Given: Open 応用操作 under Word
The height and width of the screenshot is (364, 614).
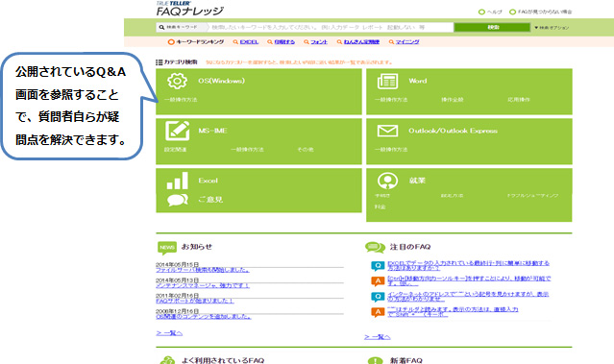Looking at the screenshot, I should [x=519, y=100].
